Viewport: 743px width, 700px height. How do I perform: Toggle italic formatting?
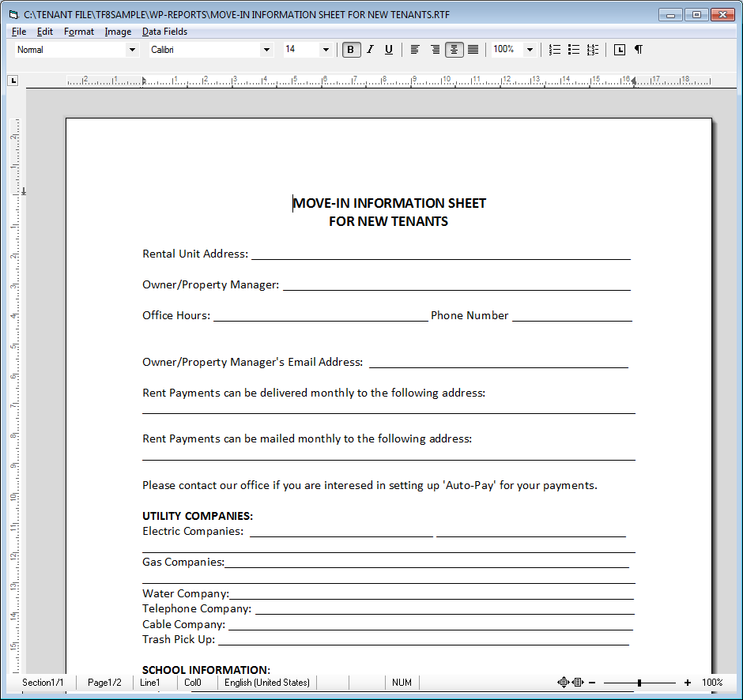pyautogui.click(x=370, y=50)
